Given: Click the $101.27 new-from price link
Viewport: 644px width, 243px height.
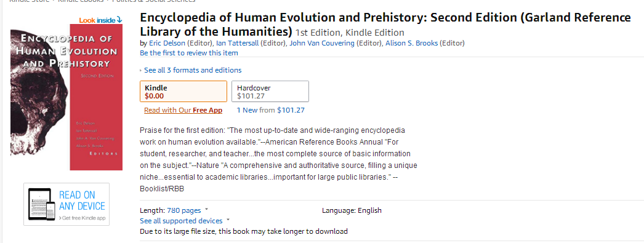Looking at the screenshot, I should pyautogui.click(x=291, y=110).
